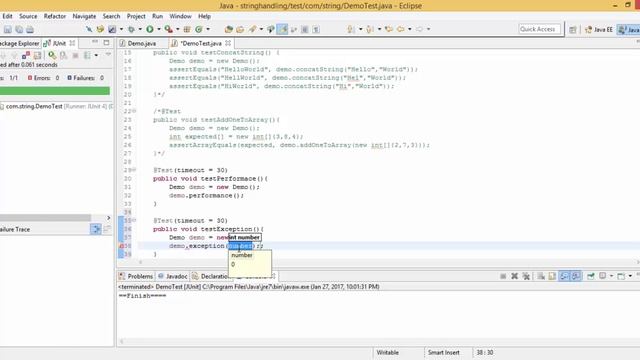The image size is (640, 360).
Task: Select '0' suggestion in popup
Action: point(233,264)
